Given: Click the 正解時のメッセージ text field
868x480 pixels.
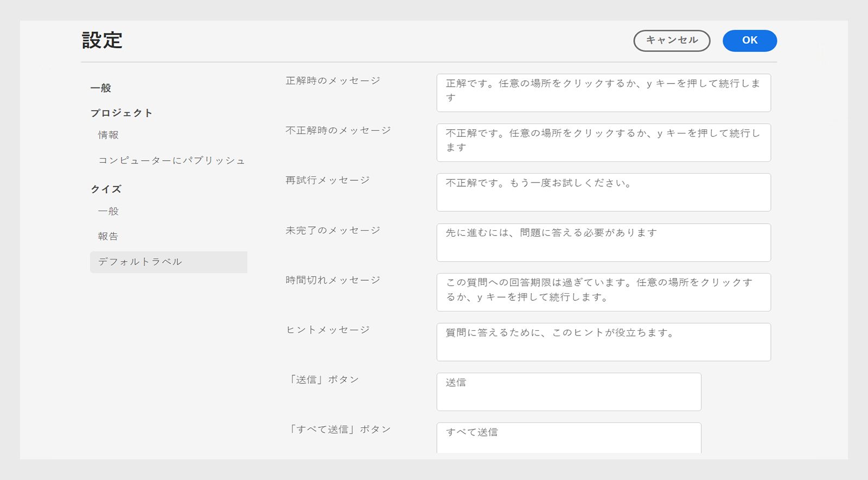Looking at the screenshot, I should (x=603, y=93).
